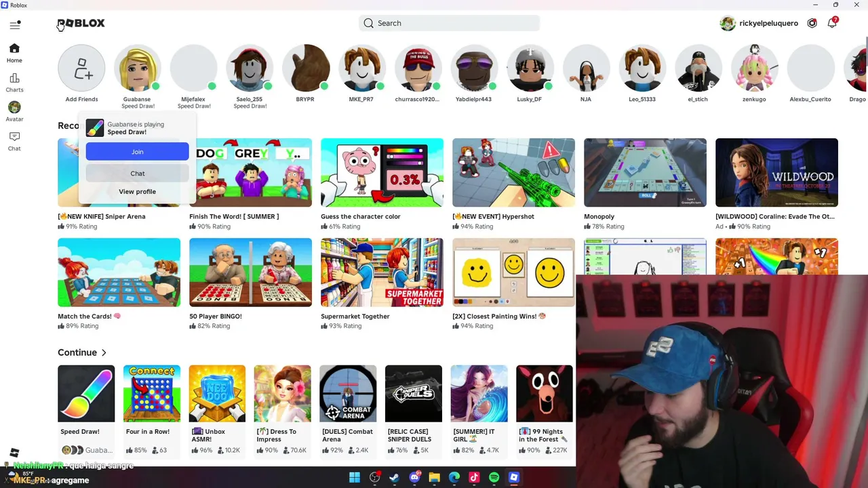This screenshot has width=868, height=488.
Task: Select friend Guabanse's avatar
Action: [x=138, y=68]
